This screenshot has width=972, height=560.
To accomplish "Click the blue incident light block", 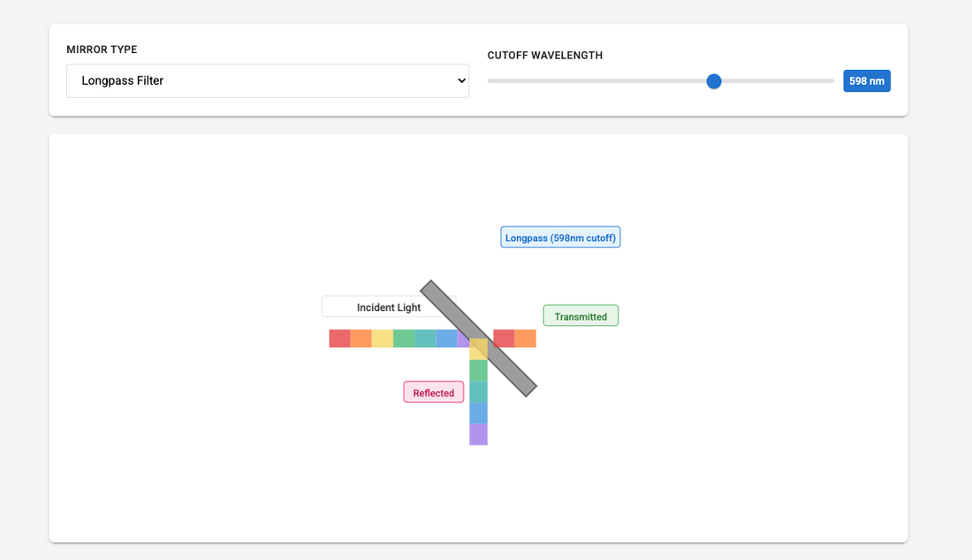I will coord(446,338).
